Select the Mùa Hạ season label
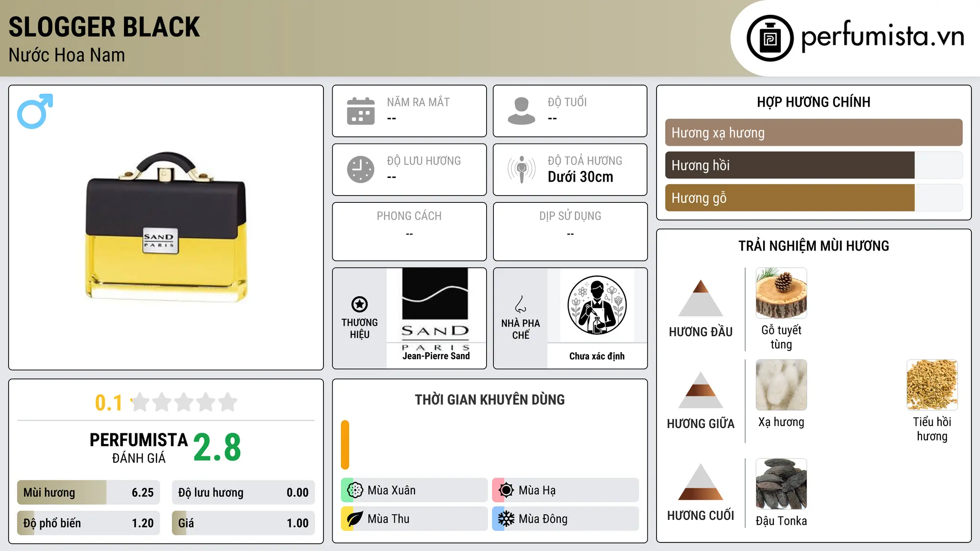 coord(537,490)
